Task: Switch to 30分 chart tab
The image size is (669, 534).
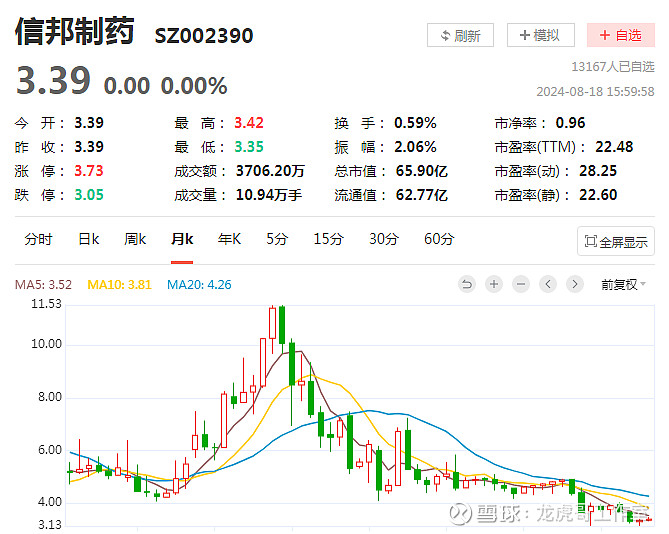Action: (x=384, y=239)
